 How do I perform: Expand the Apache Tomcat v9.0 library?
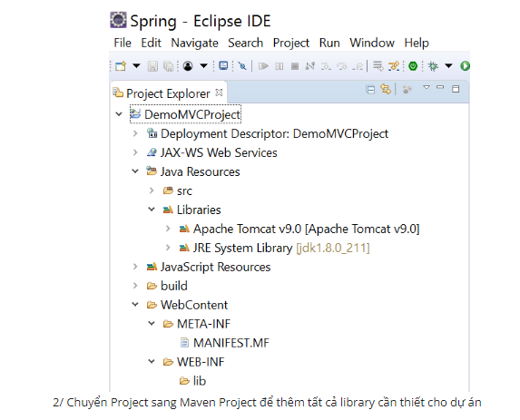168,229
